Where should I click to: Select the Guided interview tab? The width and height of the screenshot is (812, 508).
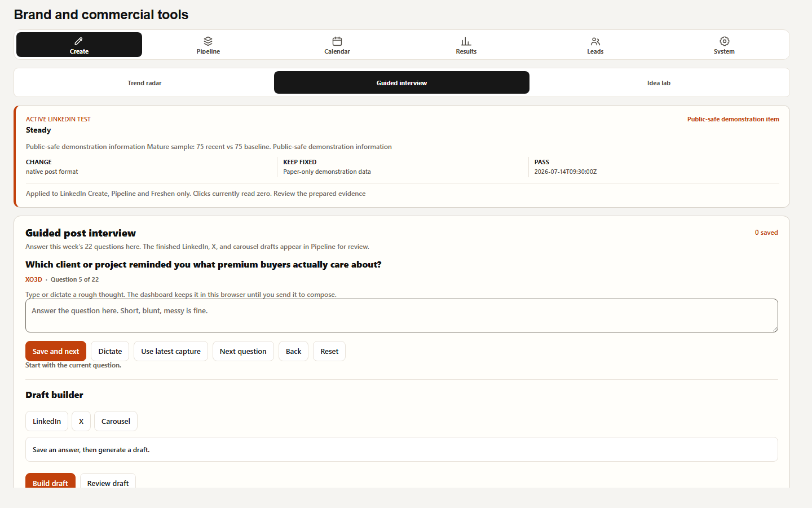tap(401, 83)
